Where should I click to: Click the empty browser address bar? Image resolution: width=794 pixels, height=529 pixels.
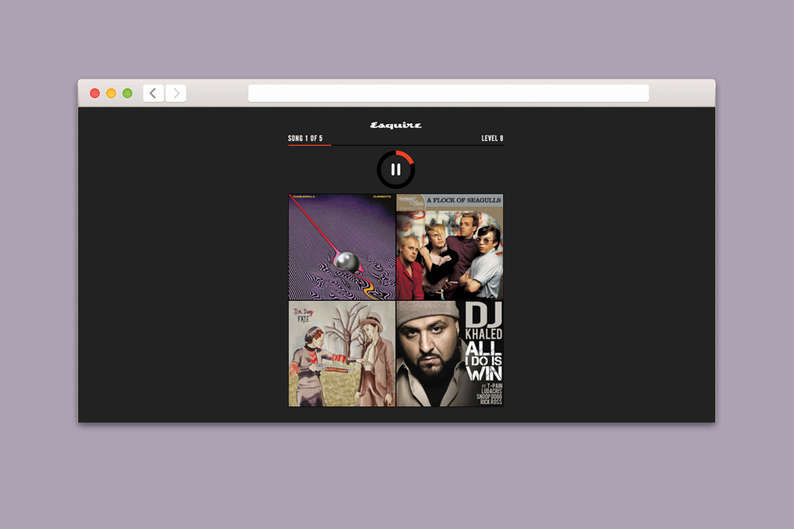(448, 93)
